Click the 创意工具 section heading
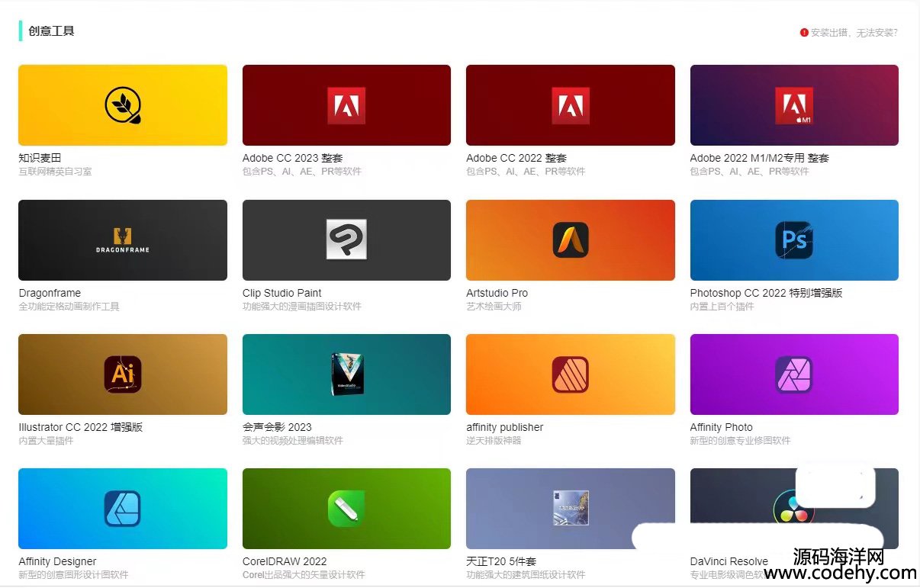The image size is (920, 588). click(51, 31)
